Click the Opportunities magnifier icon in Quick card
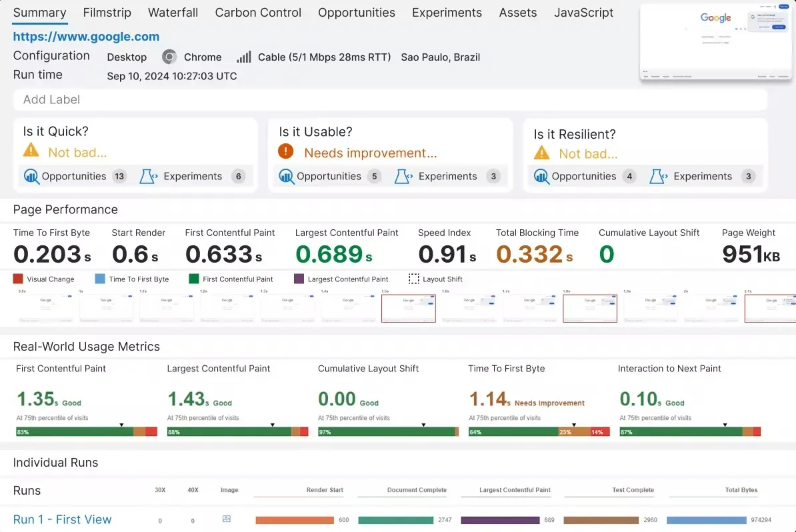 [x=31, y=176]
